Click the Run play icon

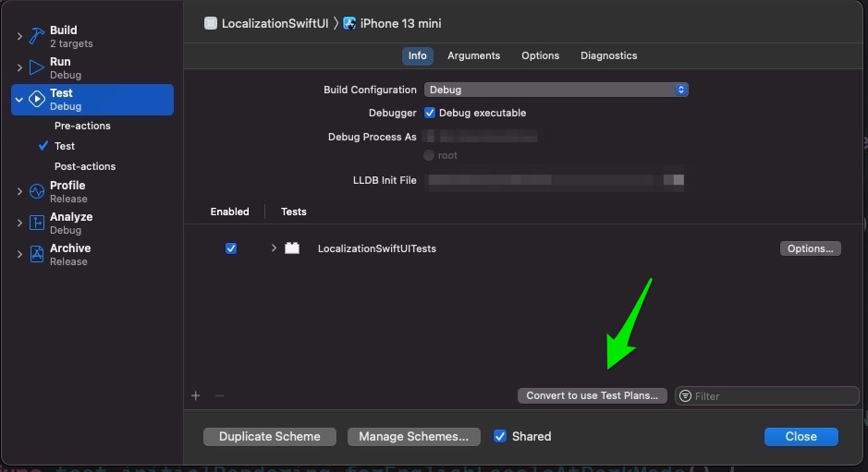[37, 67]
